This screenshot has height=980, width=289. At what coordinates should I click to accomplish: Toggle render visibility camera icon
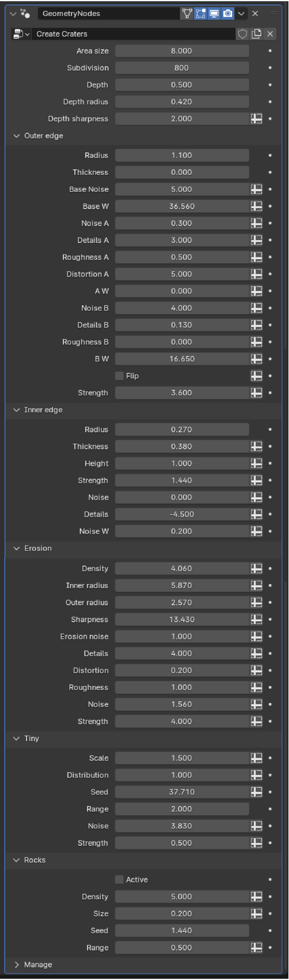[x=228, y=14]
